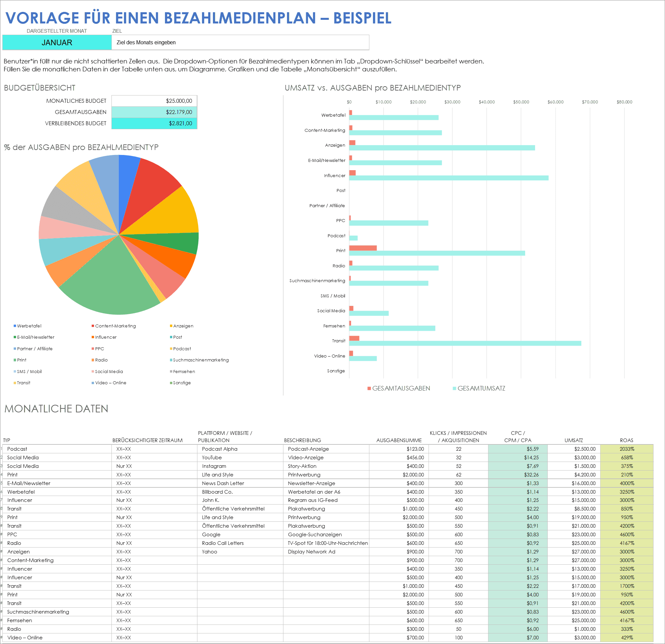Screen dimensions: 665x644
Task: Open type dropdown in the Podcast Alpha row
Action: [57, 449]
